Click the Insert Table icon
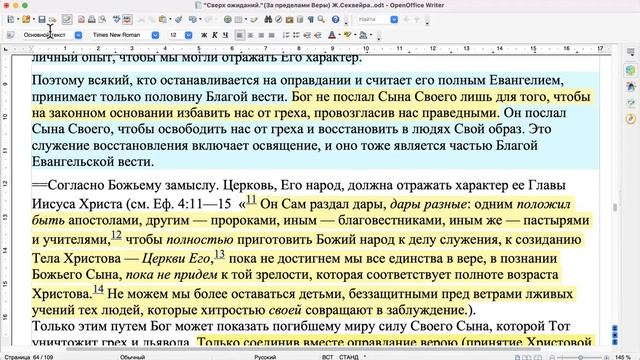This screenshot has height=360, width=640. (x=238, y=19)
